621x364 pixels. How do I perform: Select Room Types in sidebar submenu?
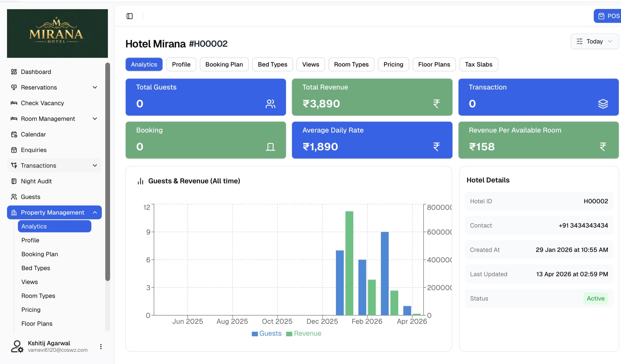pos(55,296)
